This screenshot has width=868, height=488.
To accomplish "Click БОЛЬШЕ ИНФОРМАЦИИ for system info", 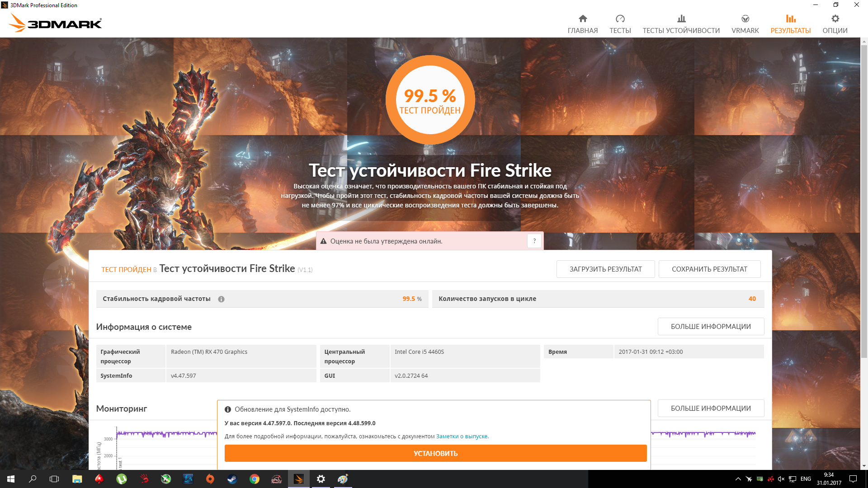I will click(x=710, y=327).
